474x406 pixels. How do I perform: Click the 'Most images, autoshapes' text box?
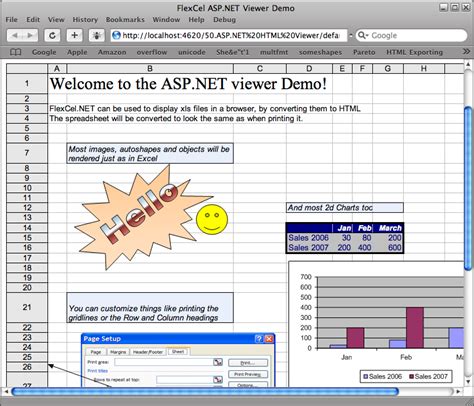click(x=150, y=154)
